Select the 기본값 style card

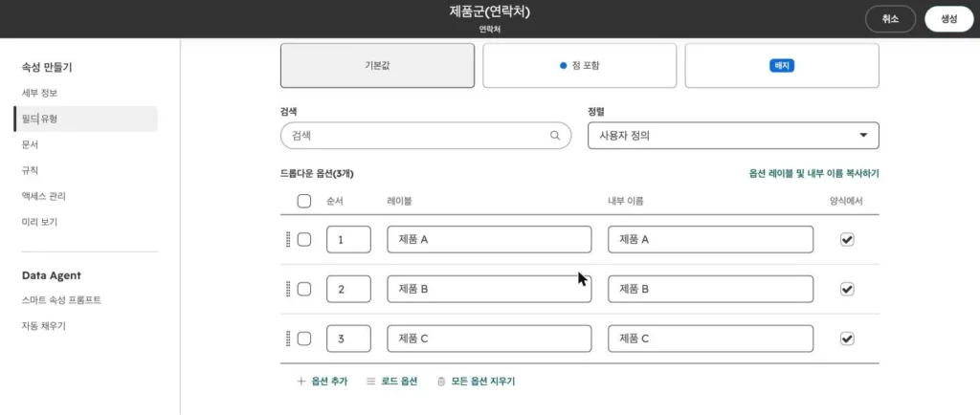pyautogui.click(x=377, y=66)
